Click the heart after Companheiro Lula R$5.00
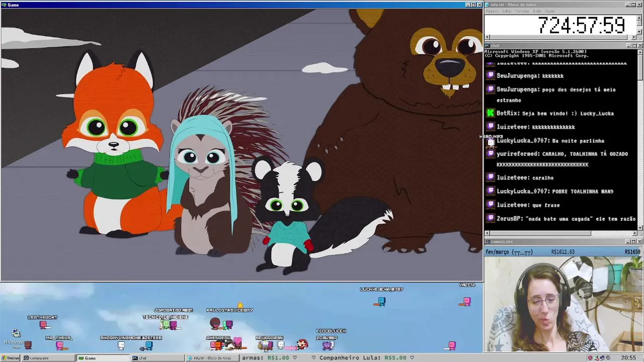 click(412, 358)
